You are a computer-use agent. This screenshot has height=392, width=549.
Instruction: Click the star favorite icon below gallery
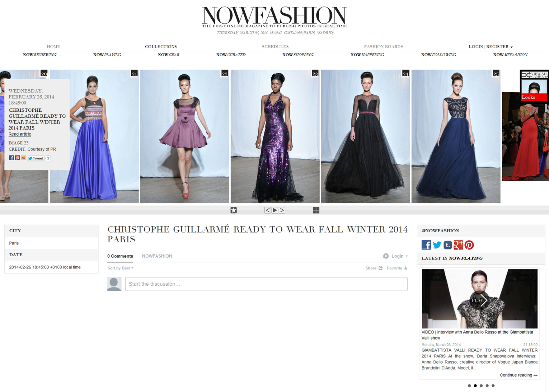[x=234, y=210]
